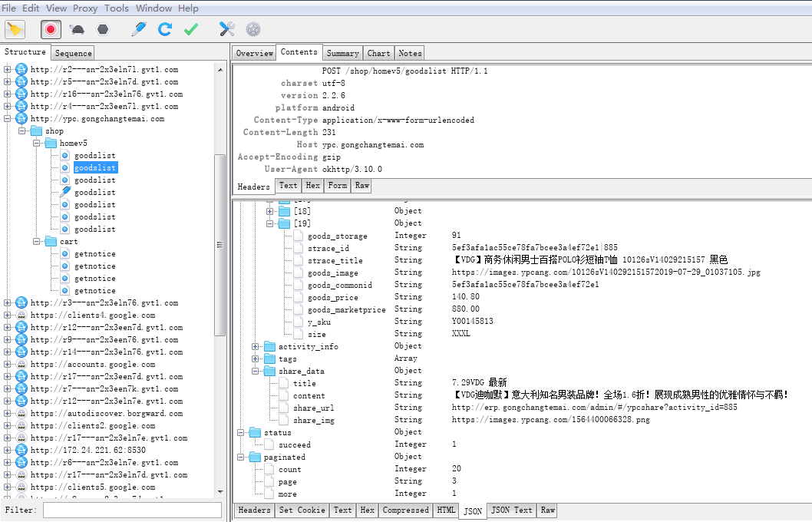Collapse the status JSON node

pyautogui.click(x=241, y=432)
